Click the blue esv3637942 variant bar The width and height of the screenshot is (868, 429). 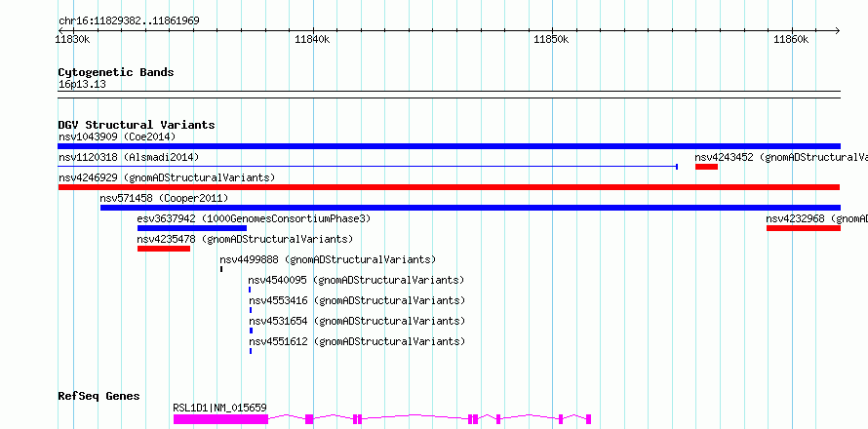coord(192,228)
